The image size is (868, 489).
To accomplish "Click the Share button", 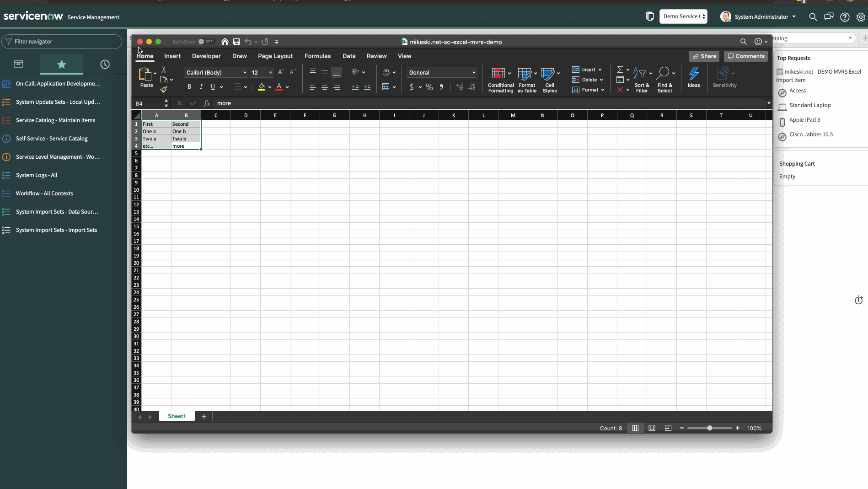I will coord(704,56).
